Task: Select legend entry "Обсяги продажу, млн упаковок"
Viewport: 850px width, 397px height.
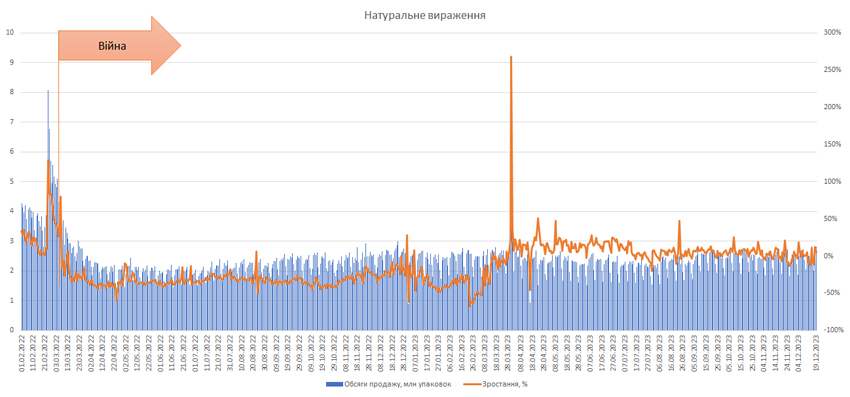Action: [397, 384]
